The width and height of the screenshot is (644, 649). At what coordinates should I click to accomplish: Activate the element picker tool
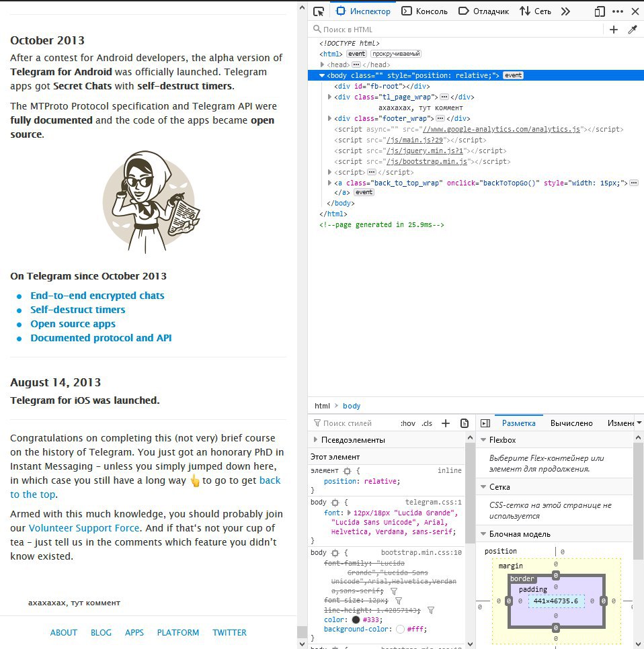[319, 11]
